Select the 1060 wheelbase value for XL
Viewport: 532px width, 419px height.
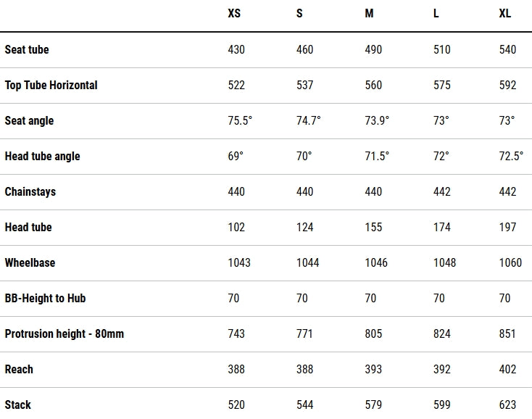click(510, 262)
